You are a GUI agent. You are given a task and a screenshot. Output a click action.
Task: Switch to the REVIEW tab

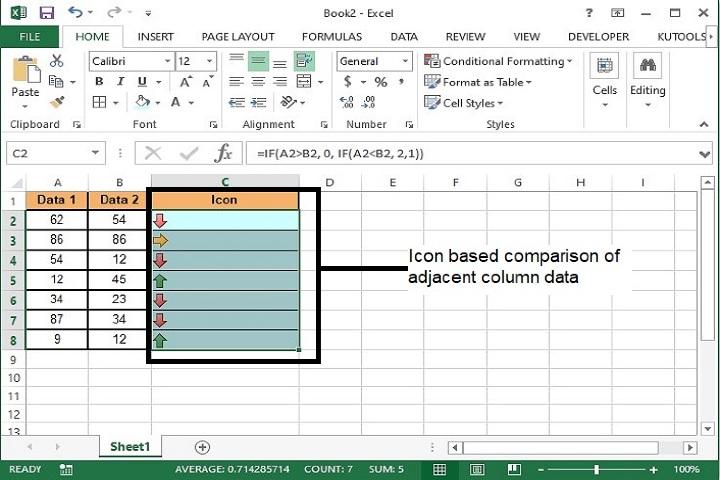(x=465, y=37)
